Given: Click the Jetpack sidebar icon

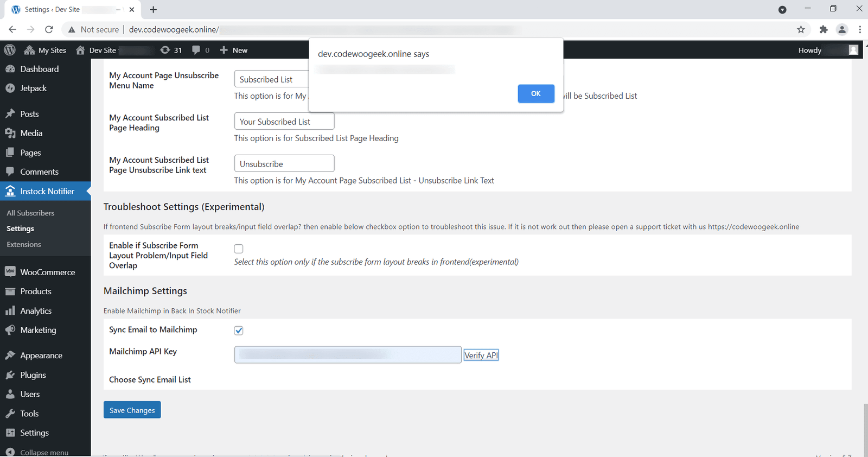Looking at the screenshot, I should (10, 88).
